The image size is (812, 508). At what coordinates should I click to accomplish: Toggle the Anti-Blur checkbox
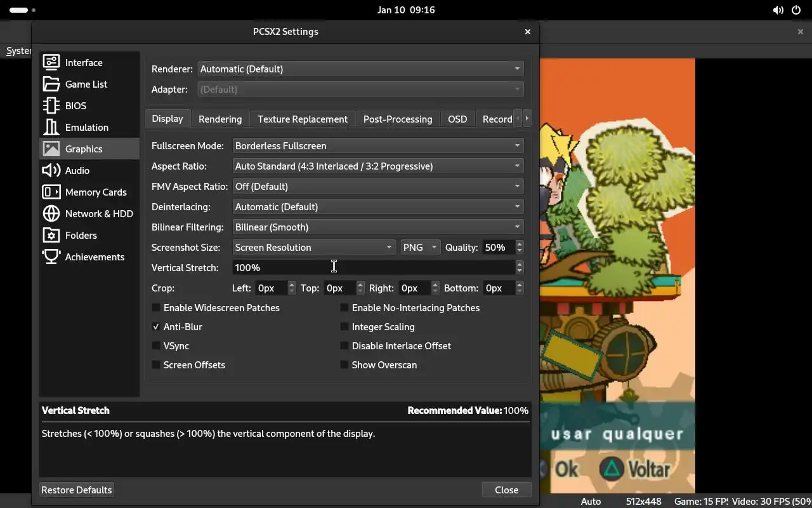coord(156,326)
